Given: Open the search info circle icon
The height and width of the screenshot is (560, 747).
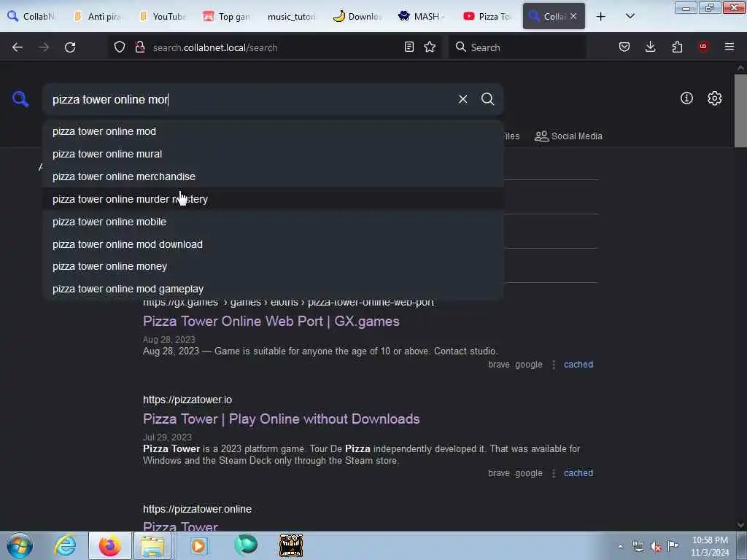Looking at the screenshot, I should click(x=686, y=98).
